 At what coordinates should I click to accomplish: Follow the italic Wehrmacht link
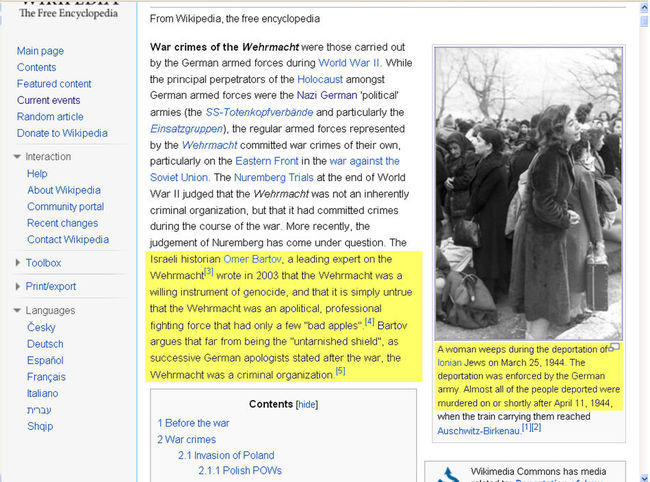click(x=209, y=145)
